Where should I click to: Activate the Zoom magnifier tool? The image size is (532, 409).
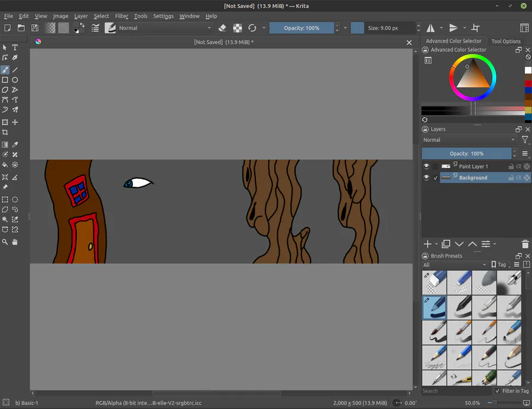click(x=5, y=242)
